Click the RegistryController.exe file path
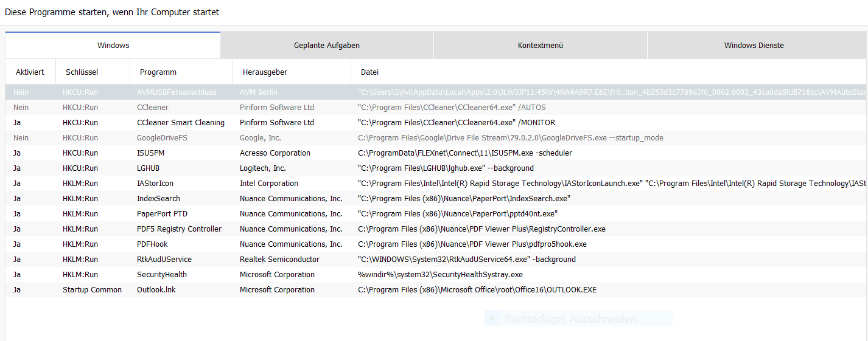This screenshot has width=868, height=341. click(x=481, y=229)
